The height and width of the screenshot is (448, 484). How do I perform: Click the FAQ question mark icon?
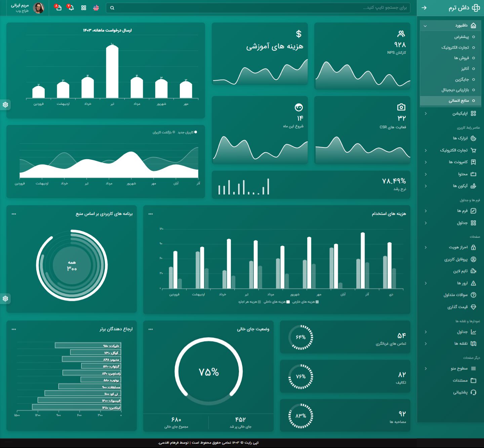tap(473, 295)
